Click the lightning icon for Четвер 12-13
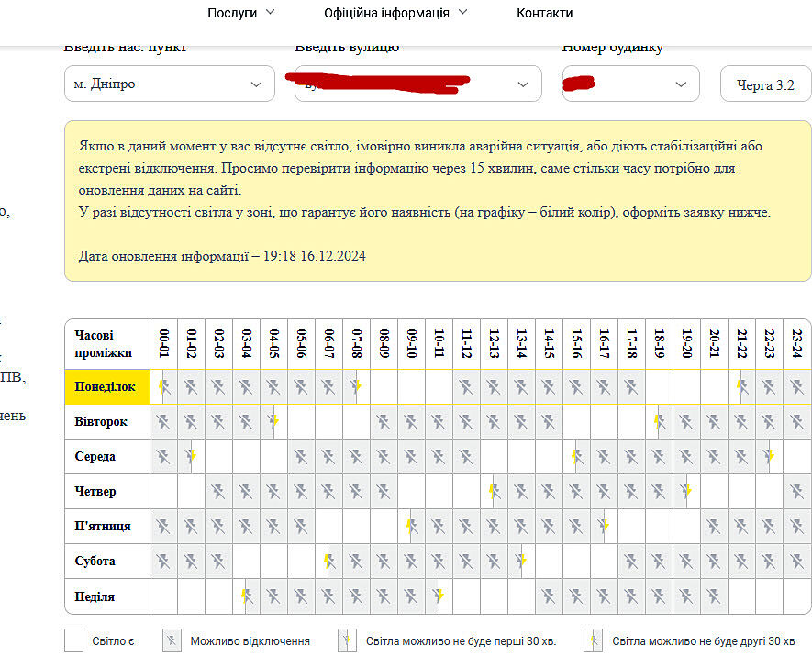Screen dimensions: 812x657 coord(494,491)
